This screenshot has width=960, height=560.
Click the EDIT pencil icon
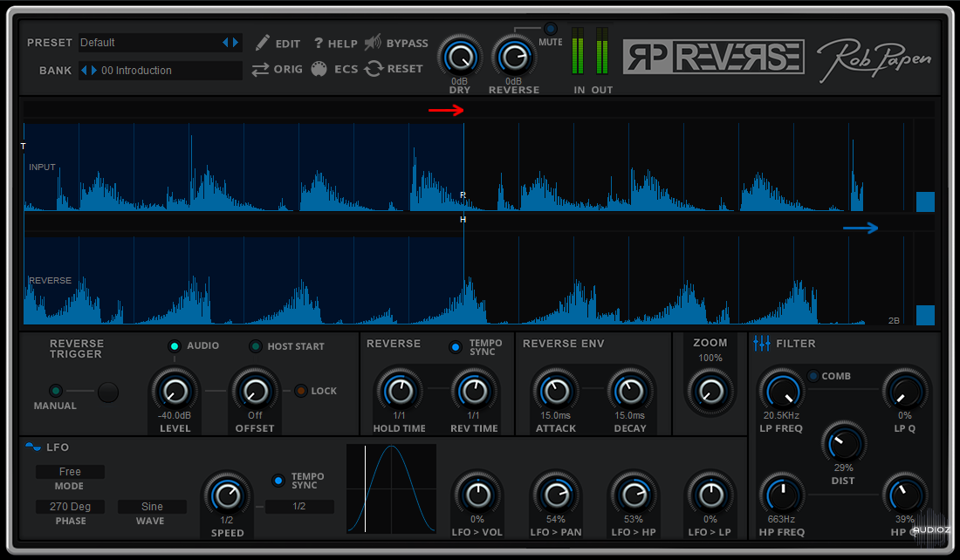[x=263, y=43]
